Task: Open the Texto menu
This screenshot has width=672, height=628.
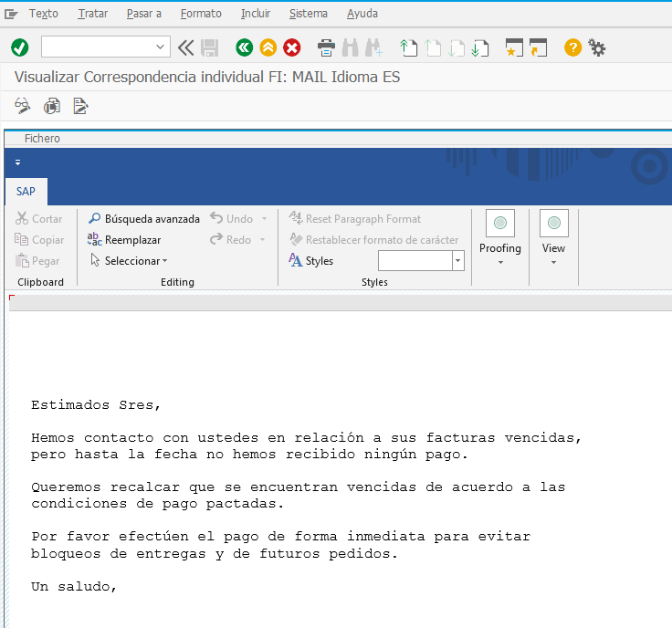Action: click(43, 14)
